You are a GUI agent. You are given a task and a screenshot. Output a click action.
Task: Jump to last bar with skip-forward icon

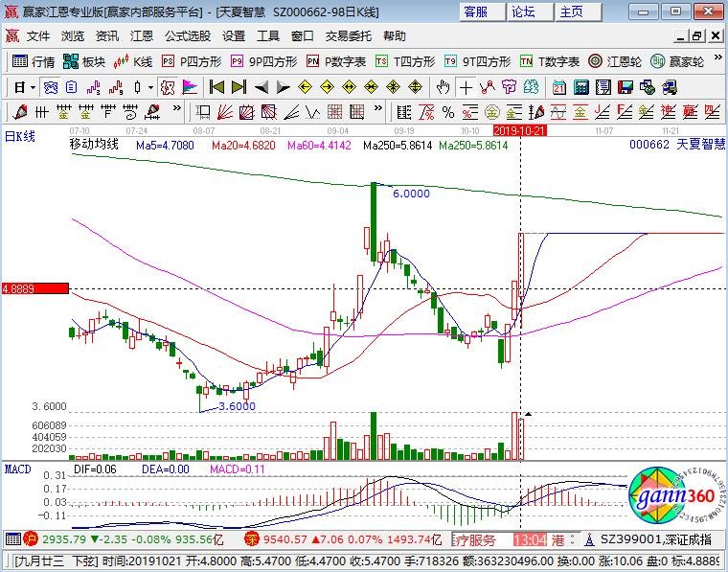239,87
